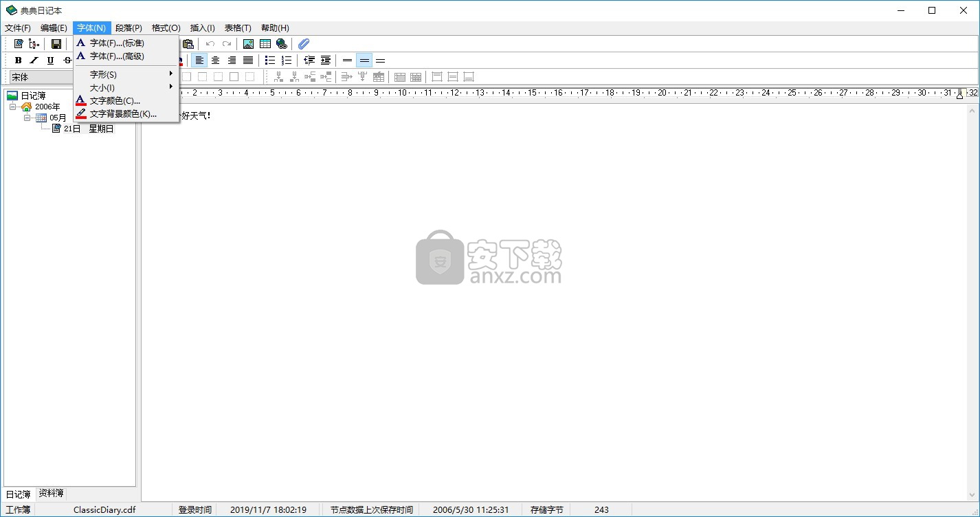Justify the paragraph text
Viewport: 980px width, 517px height.
pos(249,60)
